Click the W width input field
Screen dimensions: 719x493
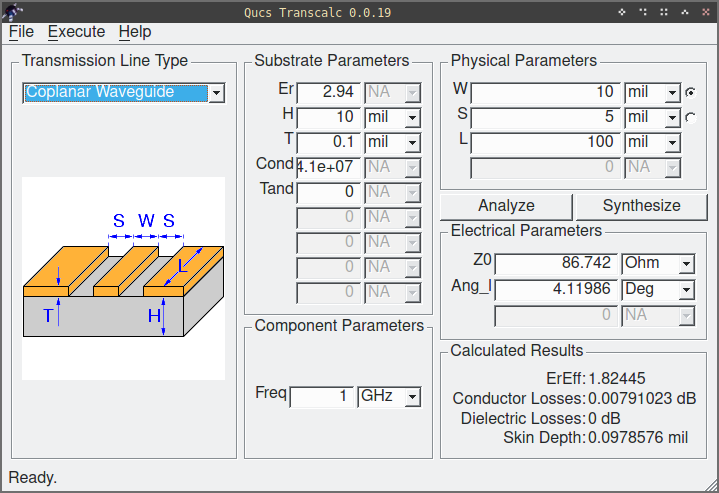click(545, 93)
